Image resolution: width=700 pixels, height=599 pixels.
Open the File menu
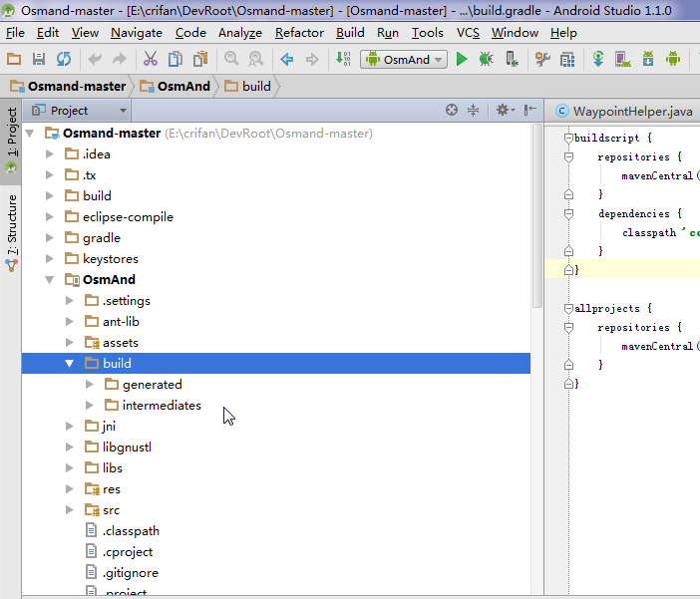[15, 33]
